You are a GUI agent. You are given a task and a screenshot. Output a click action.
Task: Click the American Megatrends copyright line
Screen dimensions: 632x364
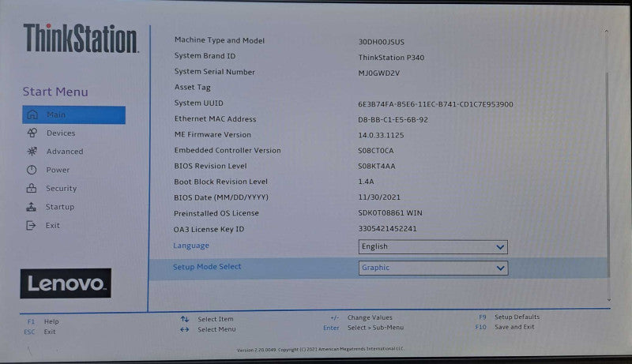(321, 349)
